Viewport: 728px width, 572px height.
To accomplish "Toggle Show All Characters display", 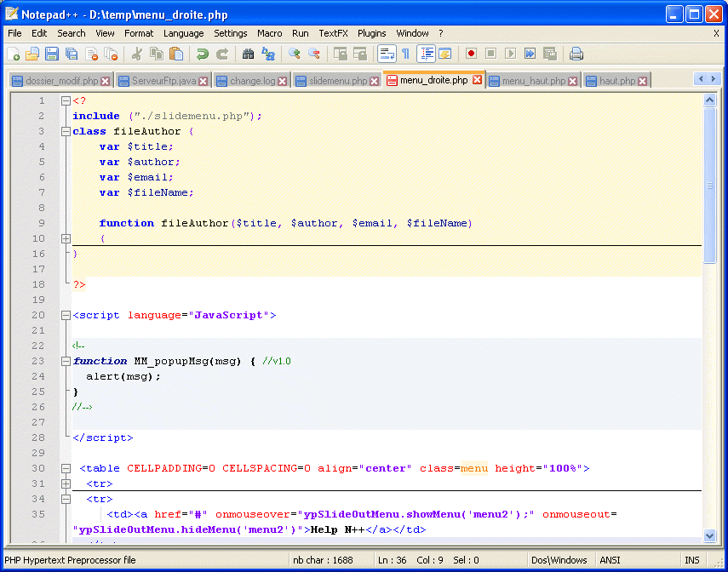I will point(405,53).
